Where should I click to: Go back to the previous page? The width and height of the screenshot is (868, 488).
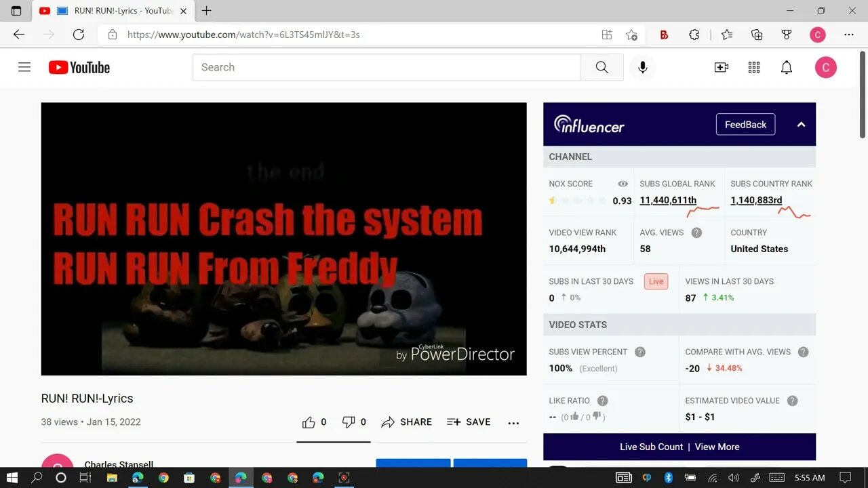[19, 35]
